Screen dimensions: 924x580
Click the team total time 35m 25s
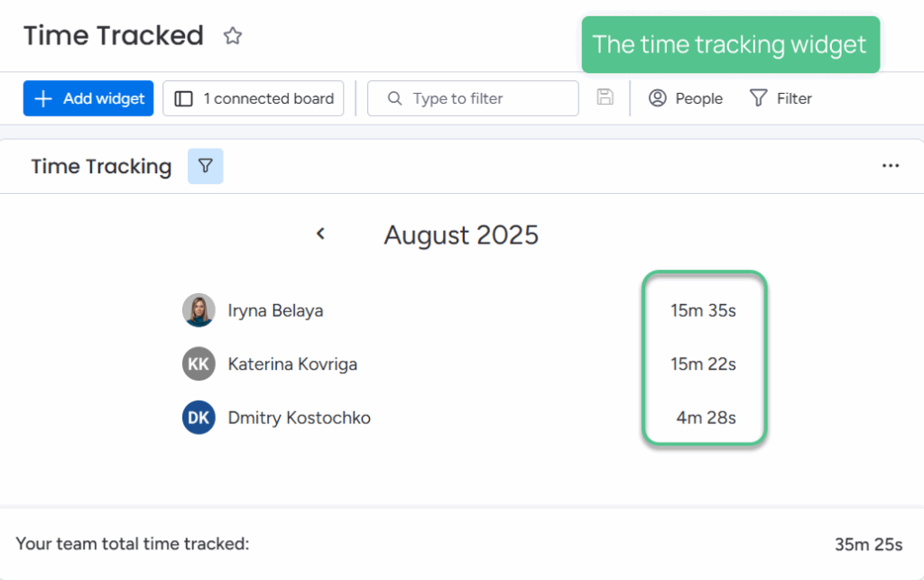coord(869,544)
